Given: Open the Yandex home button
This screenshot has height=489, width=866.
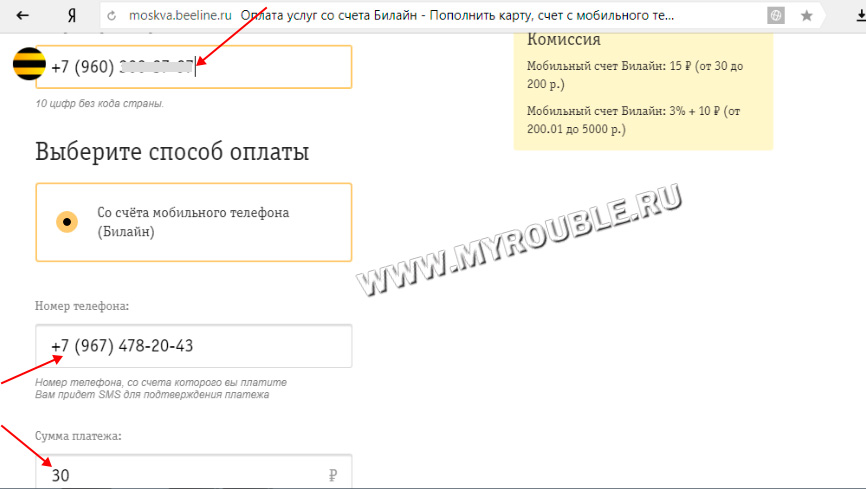Looking at the screenshot, I should tap(72, 15).
